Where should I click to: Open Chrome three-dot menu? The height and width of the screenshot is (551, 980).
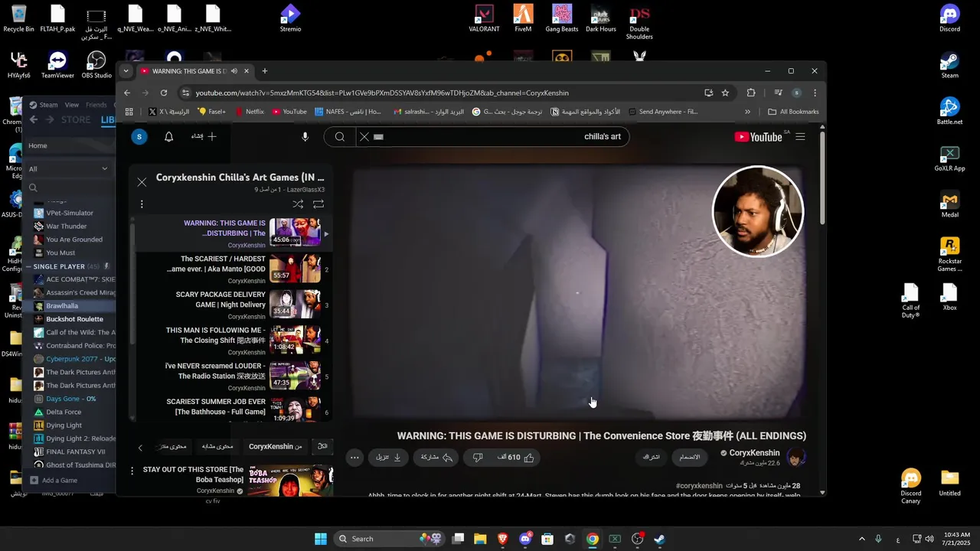tap(815, 93)
